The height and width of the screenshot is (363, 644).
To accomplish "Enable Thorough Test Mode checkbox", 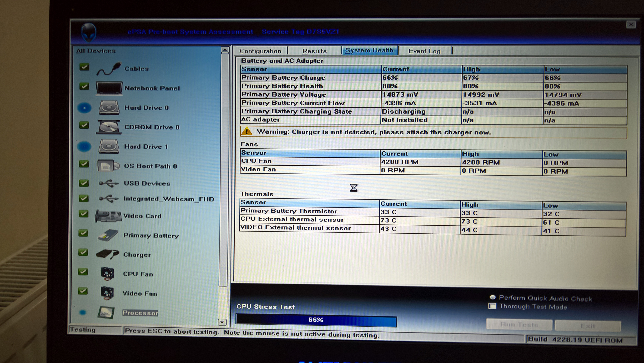I will pyautogui.click(x=492, y=306).
